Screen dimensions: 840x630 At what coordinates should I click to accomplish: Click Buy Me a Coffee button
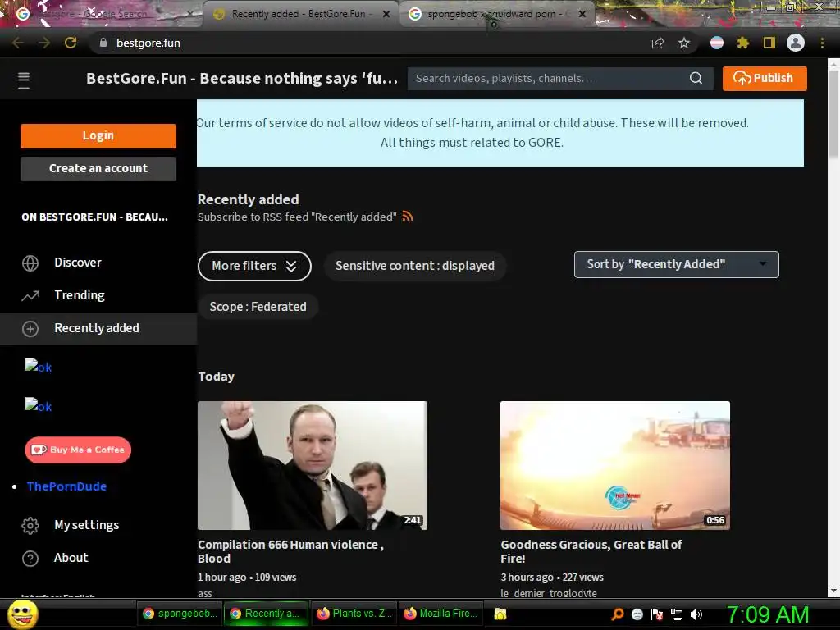[x=78, y=450]
